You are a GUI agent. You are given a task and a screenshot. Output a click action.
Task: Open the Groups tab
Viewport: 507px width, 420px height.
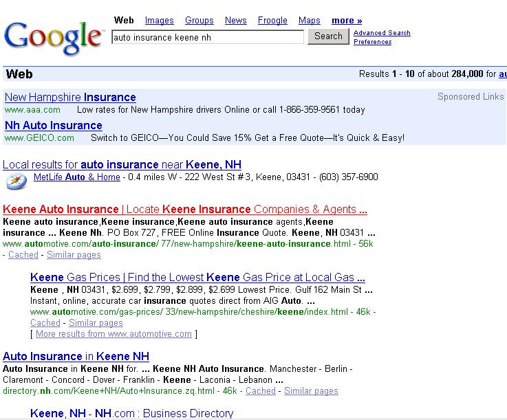point(199,21)
